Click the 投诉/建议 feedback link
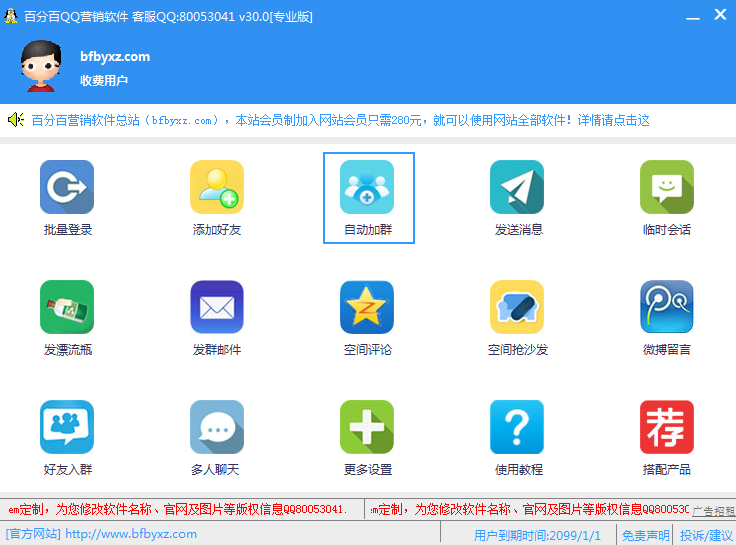This screenshot has height=545, width=736. [706, 535]
